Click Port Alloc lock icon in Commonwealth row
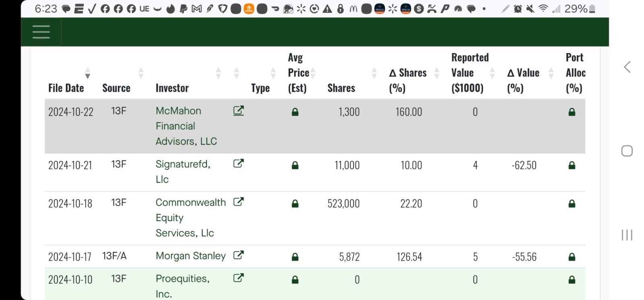The image size is (644, 300). click(572, 203)
